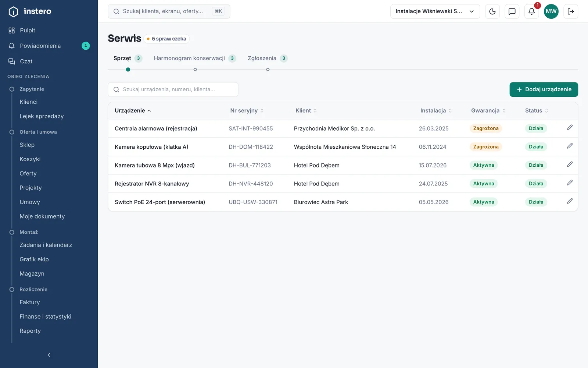The height and width of the screenshot is (368, 588).
Task: Click Zagrożona badge in Kamera kopułowa row
Action: (486, 147)
